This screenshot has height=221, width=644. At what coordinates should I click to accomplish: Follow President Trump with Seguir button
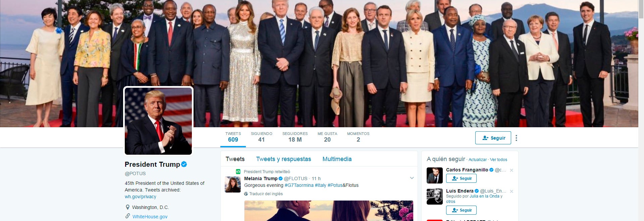493,138
